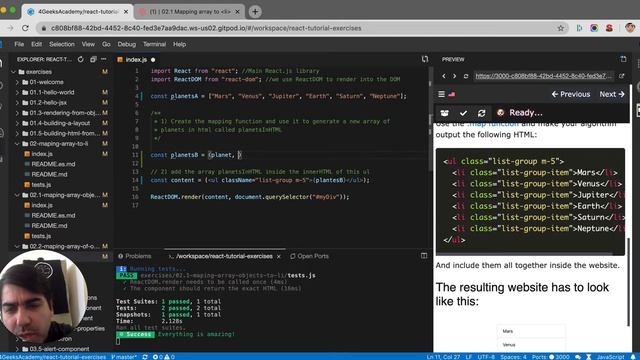The image size is (640, 360).
Task: Collapse all folders in Explorer
Action: pyautogui.click(x=93, y=59)
